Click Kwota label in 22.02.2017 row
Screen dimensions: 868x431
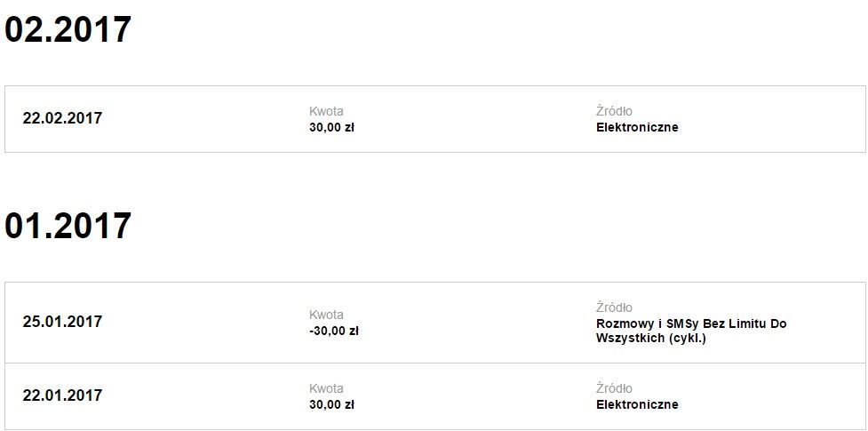326,112
